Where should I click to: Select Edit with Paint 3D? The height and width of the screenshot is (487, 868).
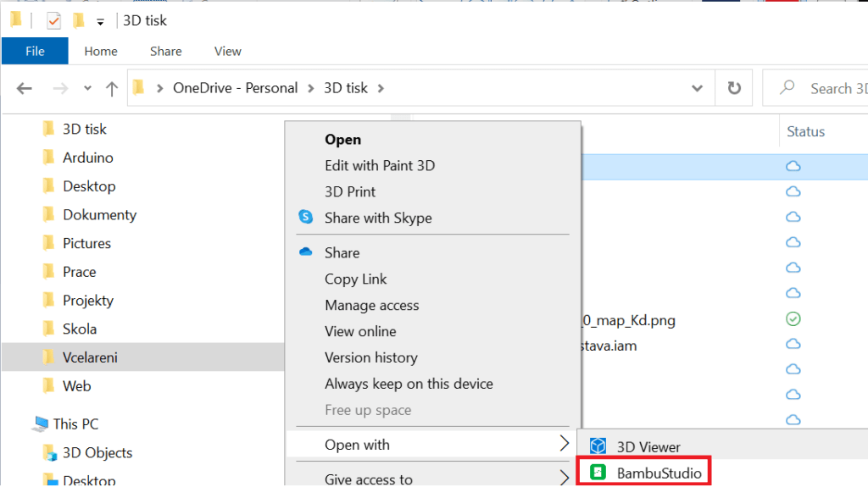click(380, 165)
